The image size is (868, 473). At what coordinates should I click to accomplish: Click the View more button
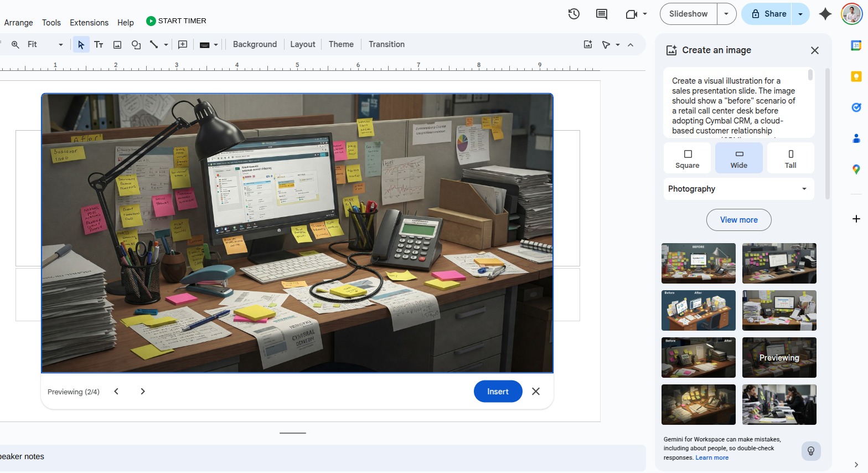(738, 220)
